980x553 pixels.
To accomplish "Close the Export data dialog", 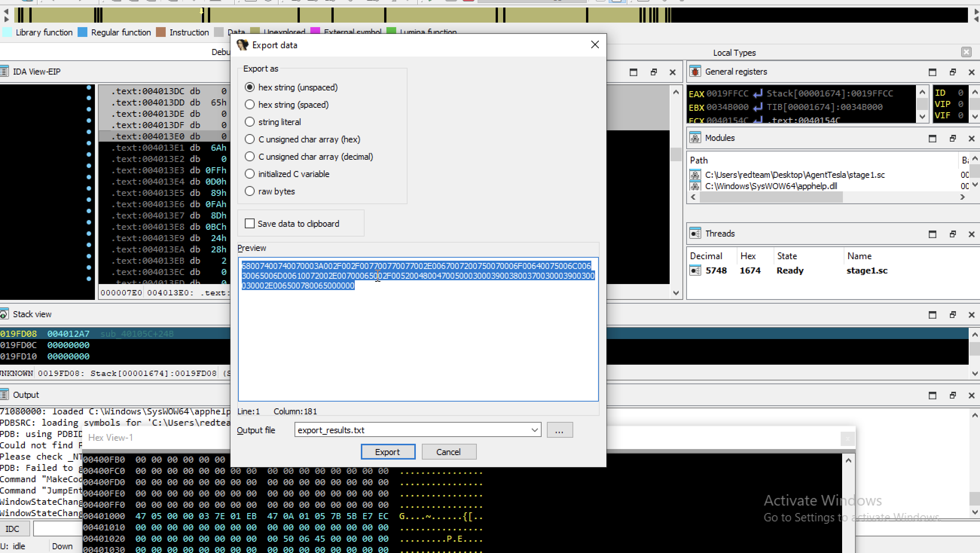I will coord(595,45).
